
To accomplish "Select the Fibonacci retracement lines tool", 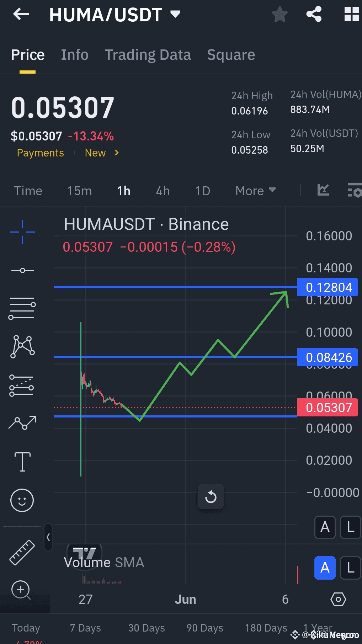I will (x=22, y=308).
